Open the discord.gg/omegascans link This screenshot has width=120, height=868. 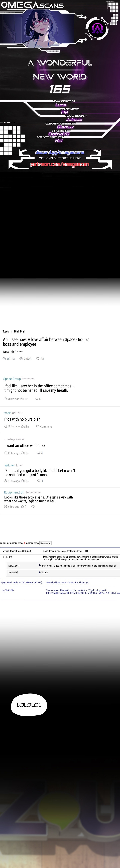tap(60, 153)
